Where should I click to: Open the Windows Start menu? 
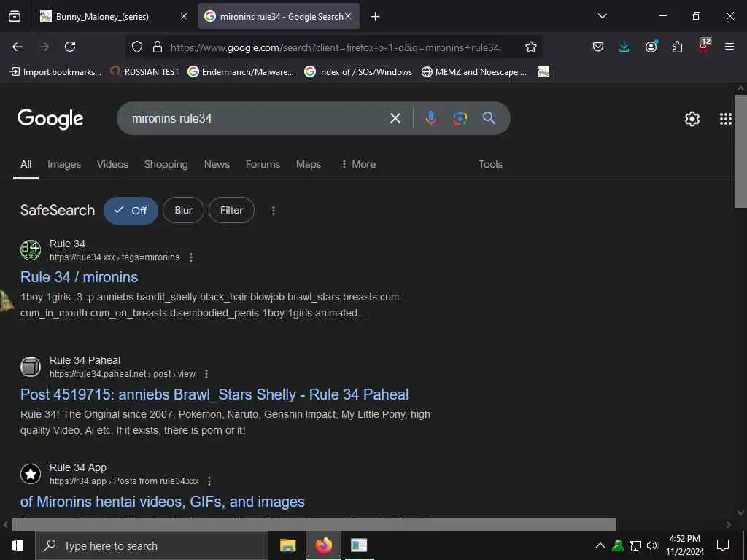click(x=18, y=545)
